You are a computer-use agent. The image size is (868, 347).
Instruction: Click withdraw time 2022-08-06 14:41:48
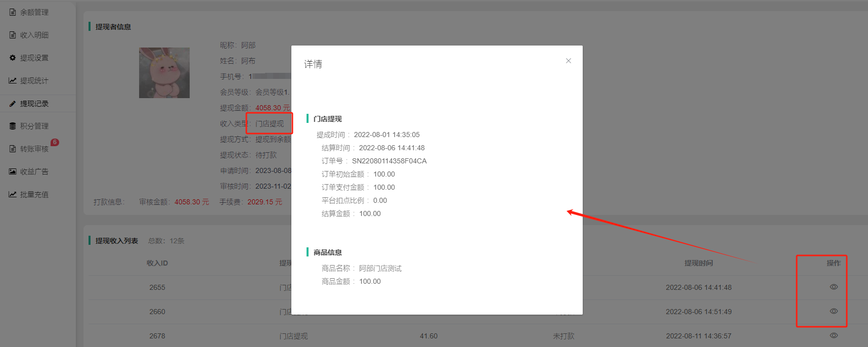699,287
